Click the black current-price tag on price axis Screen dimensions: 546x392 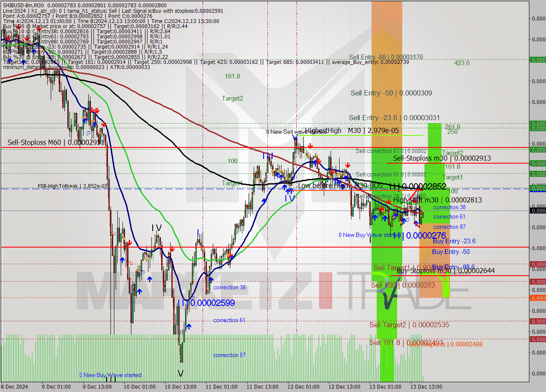(x=538, y=210)
